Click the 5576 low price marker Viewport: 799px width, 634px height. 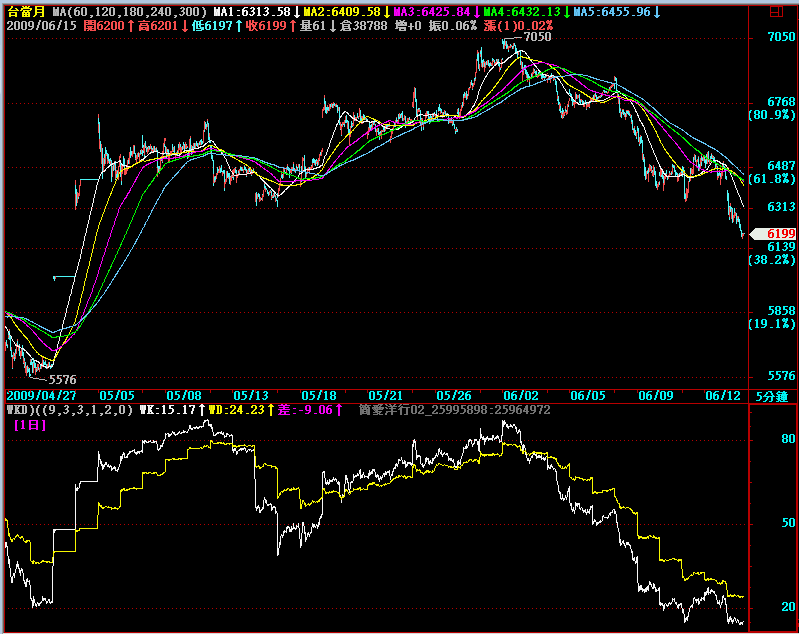pyautogui.click(x=63, y=379)
